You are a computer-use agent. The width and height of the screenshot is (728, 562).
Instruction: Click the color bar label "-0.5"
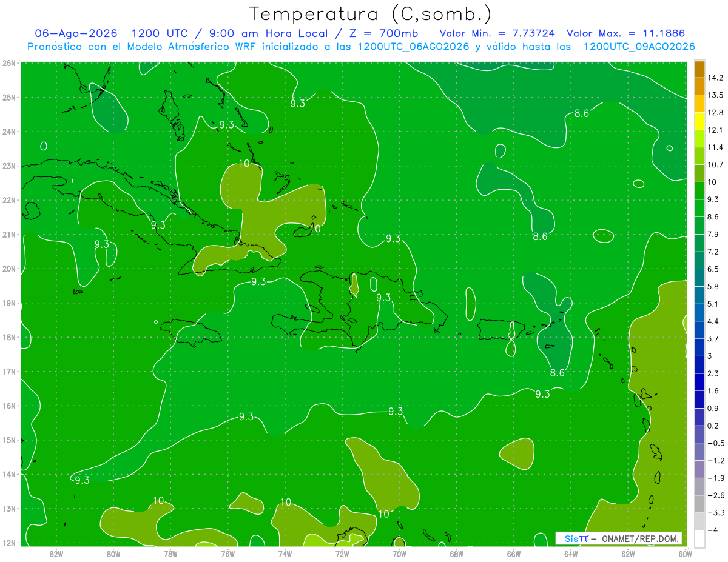point(715,443)
